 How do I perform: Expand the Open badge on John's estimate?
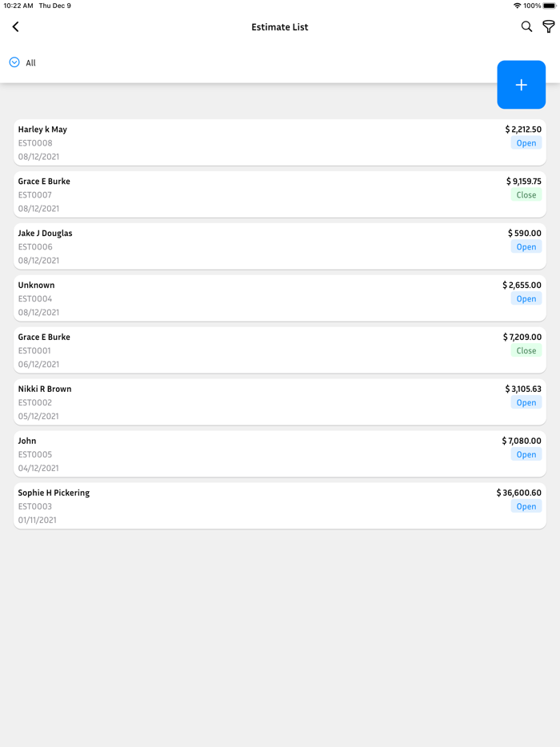click(x=526, y=454)
